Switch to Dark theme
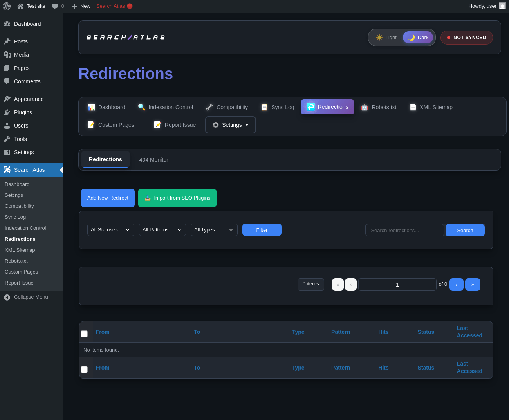This screenshot has height=420, width=509. tap(418, 38)
